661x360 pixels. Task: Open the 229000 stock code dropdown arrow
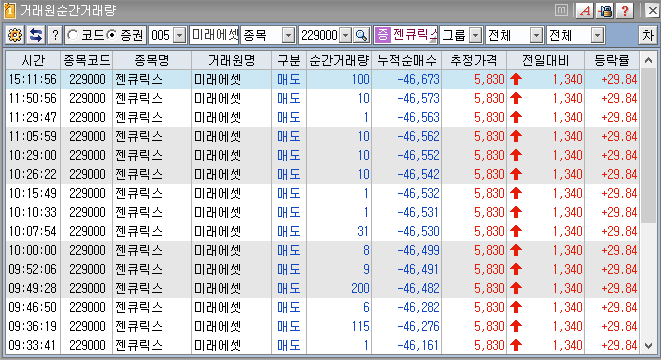pos(346,35)
